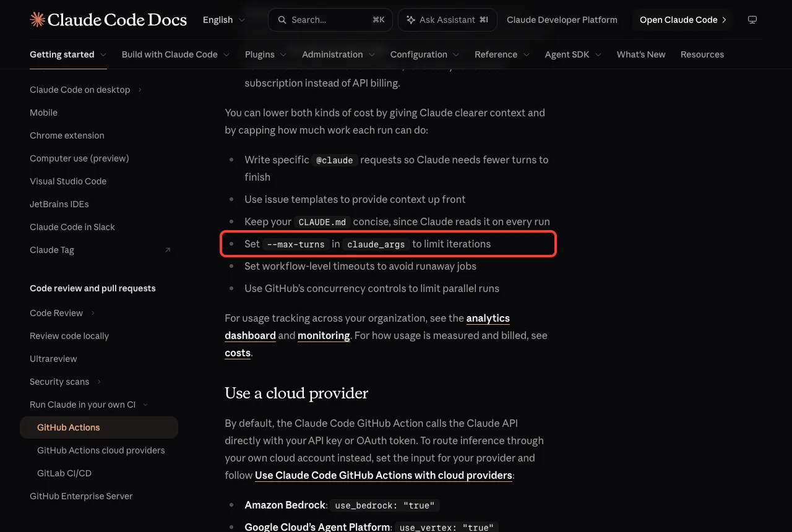
Task: Open the Ask Assistant panel
Action: click(447, 20)
